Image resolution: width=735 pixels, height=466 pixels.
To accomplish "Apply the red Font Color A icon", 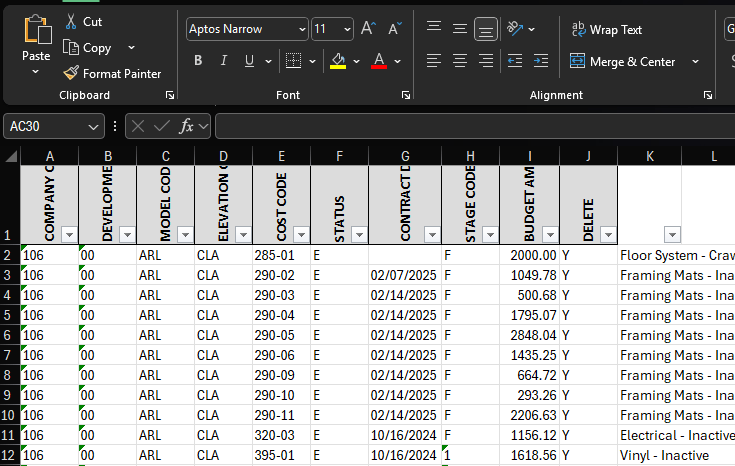I will [379, 60].
